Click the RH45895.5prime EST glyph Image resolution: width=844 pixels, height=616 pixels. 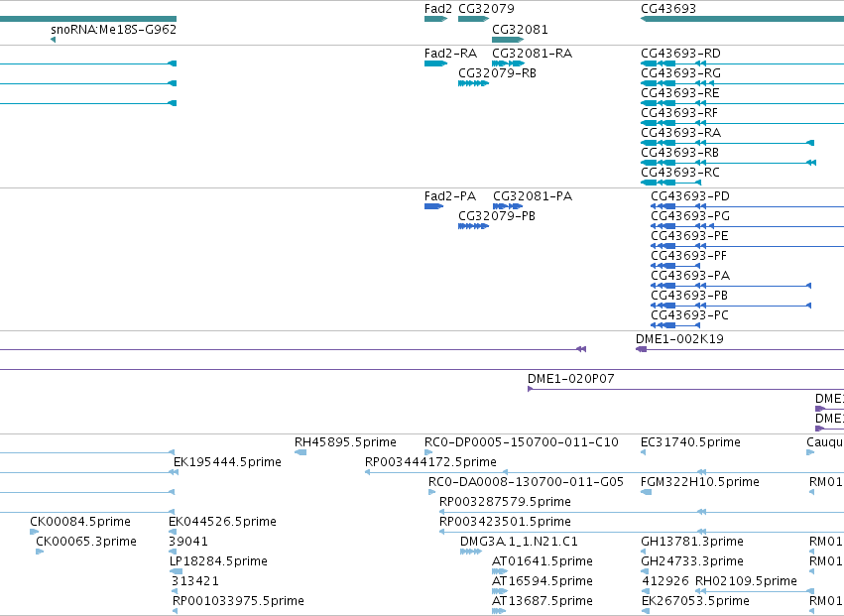tap(301, 452)
